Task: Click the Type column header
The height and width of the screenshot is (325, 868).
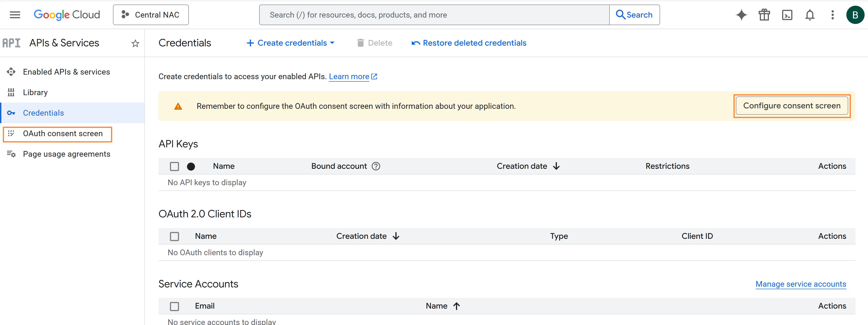Action: click(x=559, y=236)
